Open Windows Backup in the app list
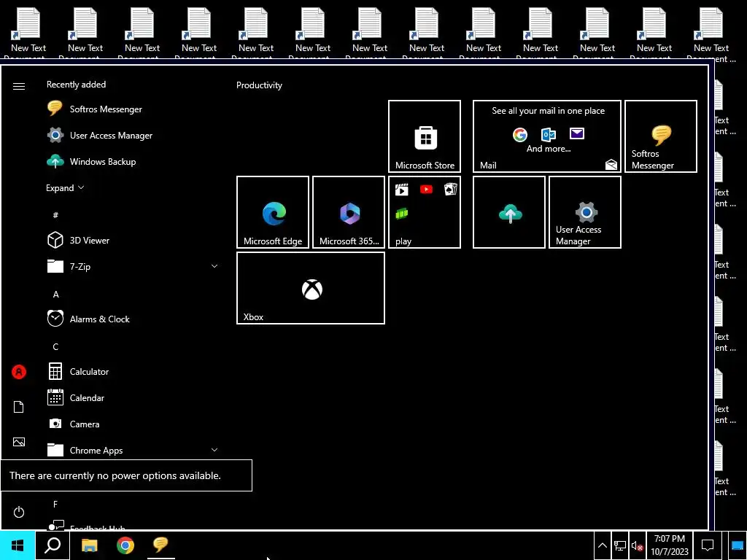 tap(133, 161)
